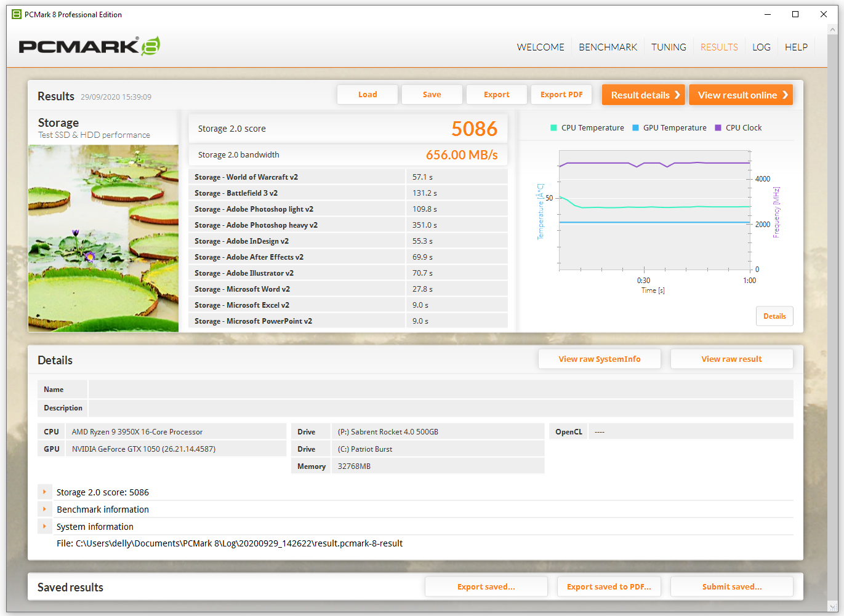Click the Name input field

tap(441, 390)
